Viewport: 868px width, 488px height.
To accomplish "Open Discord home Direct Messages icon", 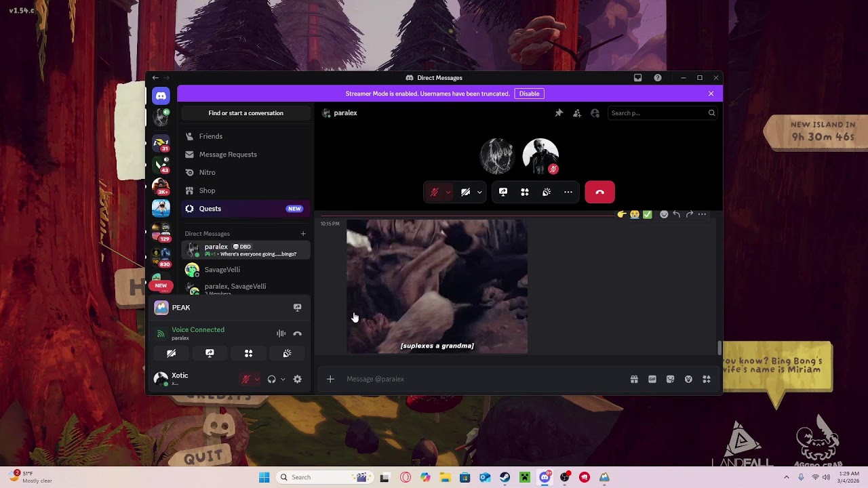I will (x=161, y=96).
